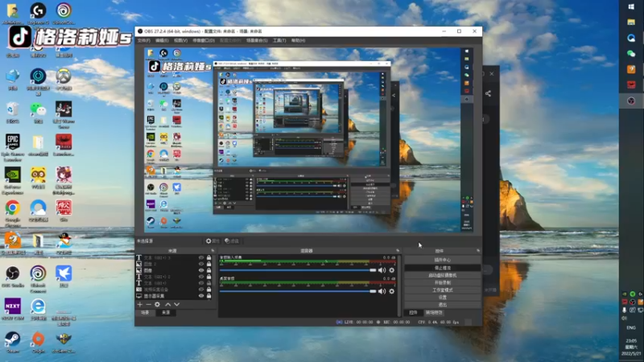The image size is (644, 362).
Task: Click the 启动虚拟摄像机 button
Action: pos(442,275)
